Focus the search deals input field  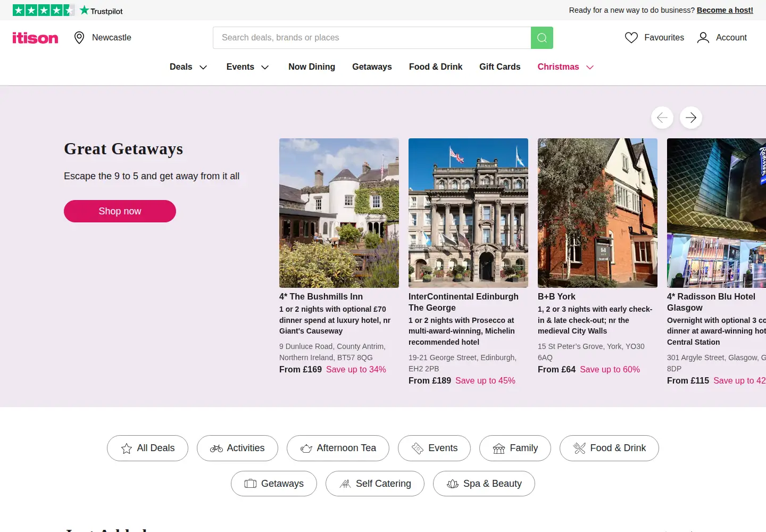pos(372,38)
